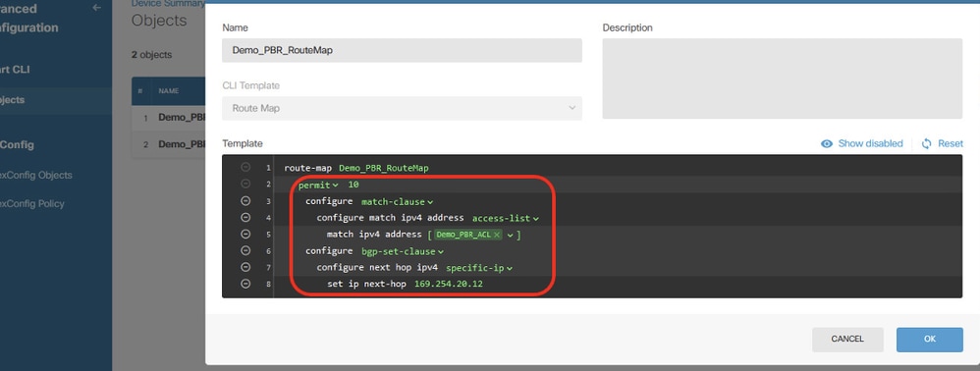The image size is (980, 371).
Task: Disable template line 5 with its minus icon
Action: pos(245,234)
